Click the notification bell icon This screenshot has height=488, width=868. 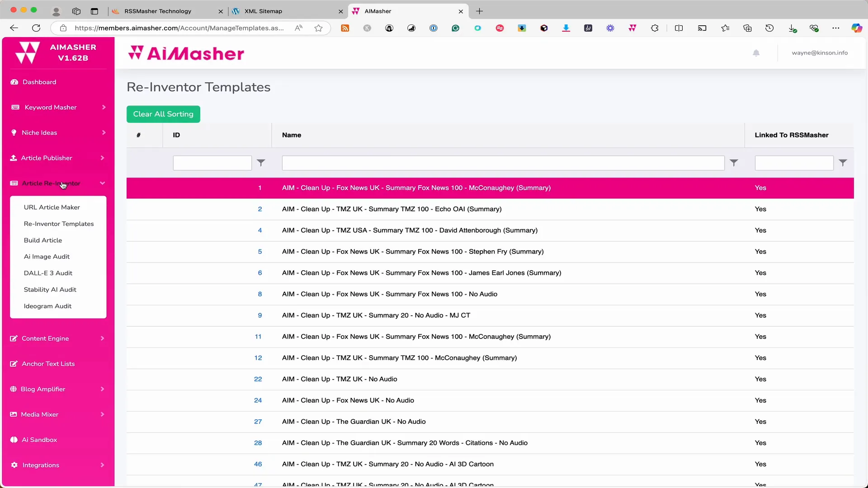pos(756,53)
